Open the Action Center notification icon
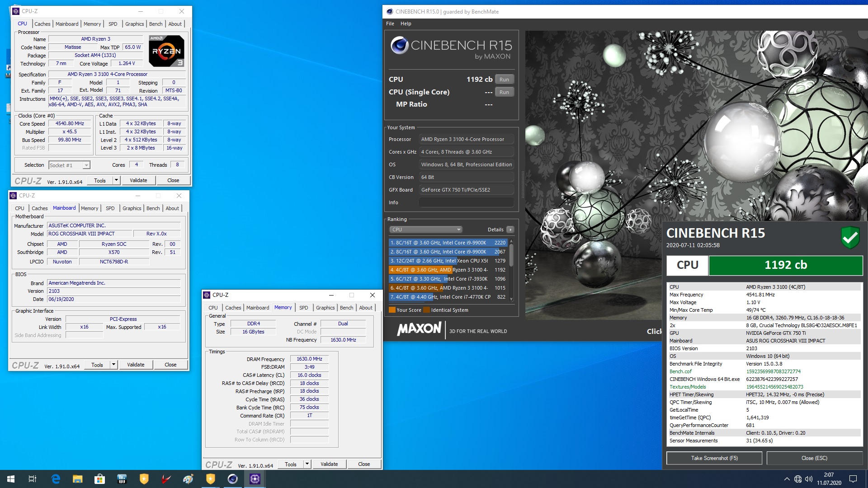 pyautogui.click(x=853, y=479)
